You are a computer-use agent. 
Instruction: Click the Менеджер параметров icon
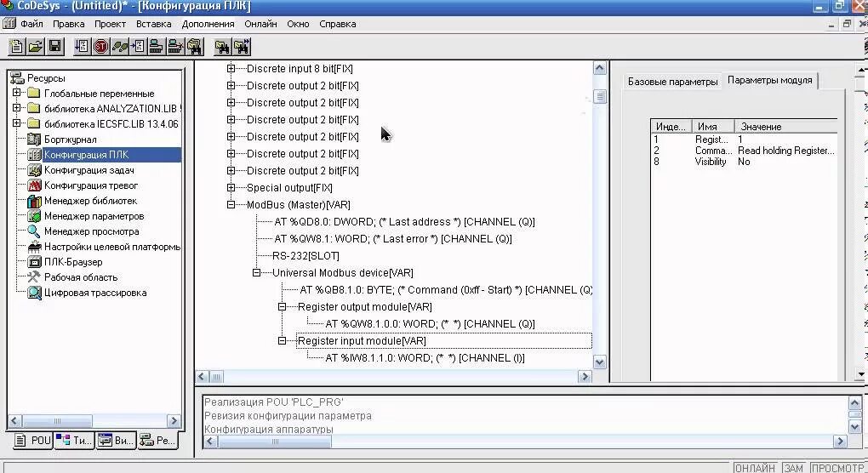[x=34, y=216]
